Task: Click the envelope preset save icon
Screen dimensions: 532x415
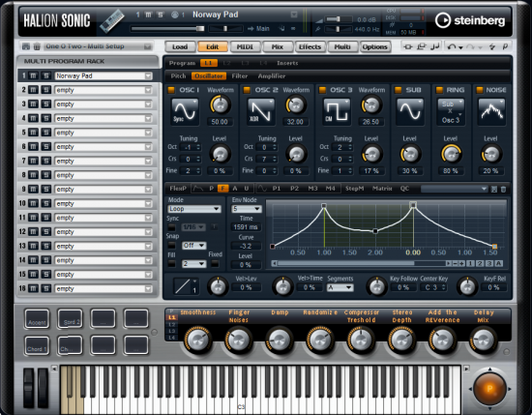Action: (x=494, y=189)
